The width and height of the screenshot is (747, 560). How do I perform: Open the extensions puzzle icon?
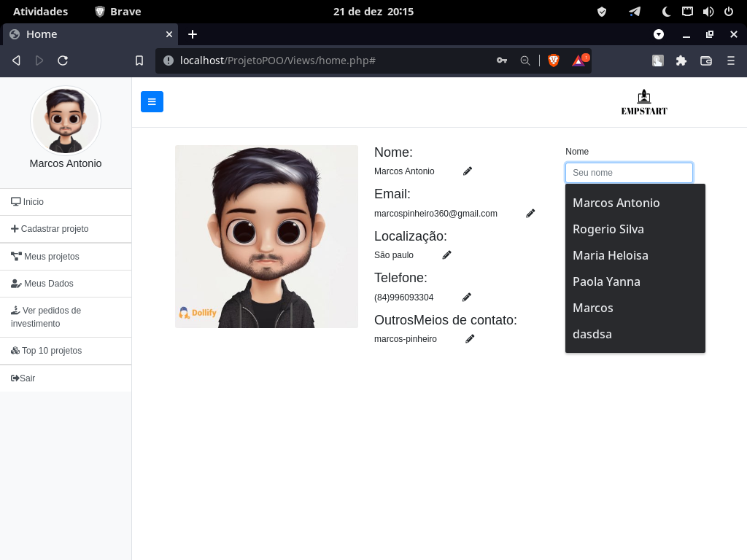[x=681, y=61]
